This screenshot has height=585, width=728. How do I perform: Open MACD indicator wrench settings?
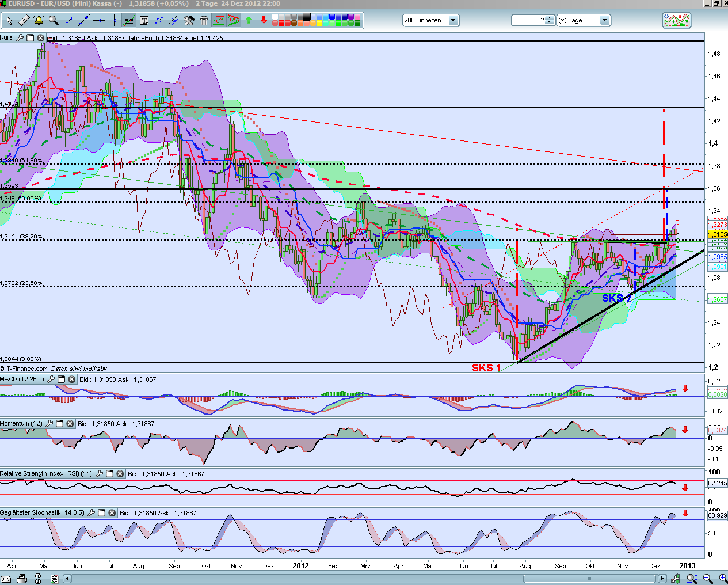(51, 379)
